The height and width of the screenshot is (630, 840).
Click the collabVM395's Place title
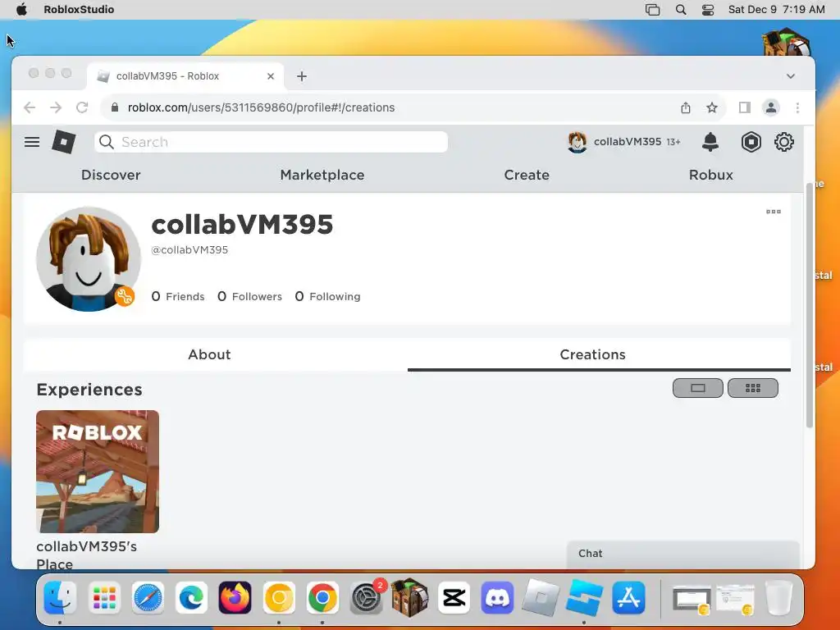(x=86, y=555)
